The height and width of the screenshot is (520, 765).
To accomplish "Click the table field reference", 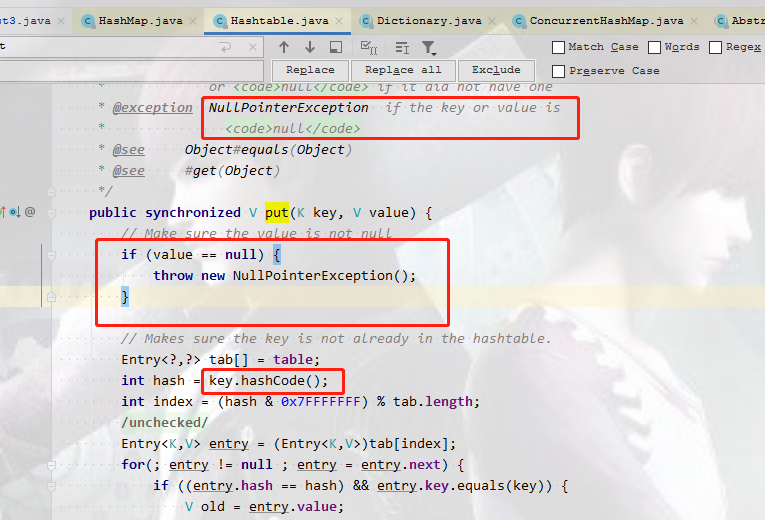I will 293,360.
